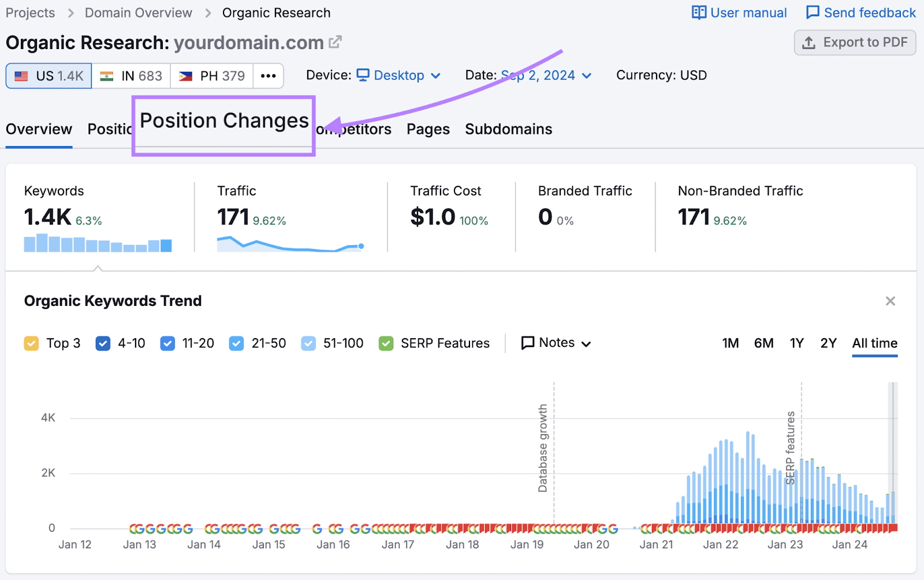Go back to Domain Overview breadcrumb
Screen dimensions: 924x580
138,12
